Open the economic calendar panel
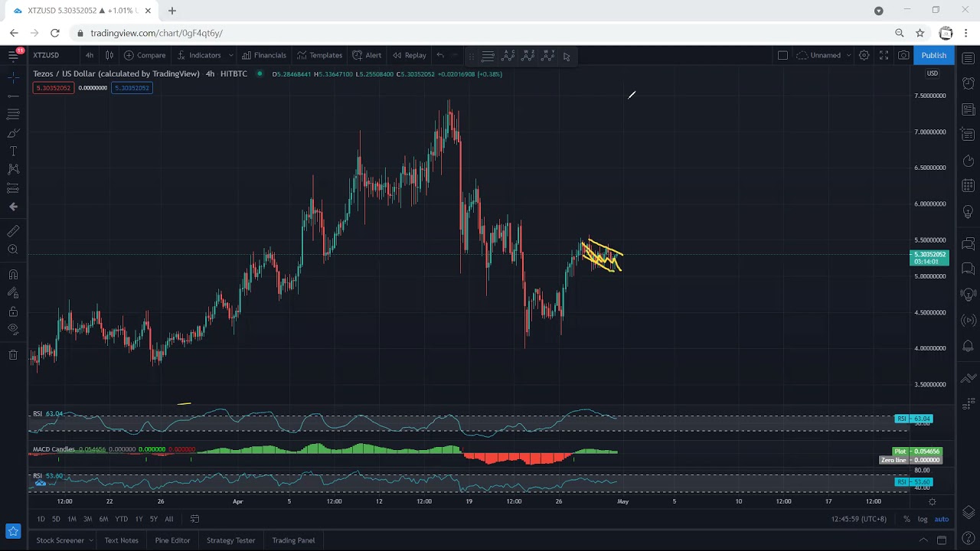This screenshot has height=551, width=980. tap(969, 186)
